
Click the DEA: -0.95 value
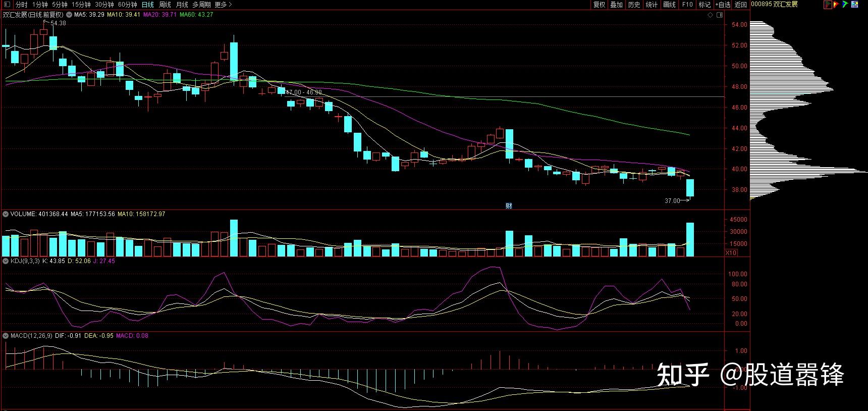99,335
